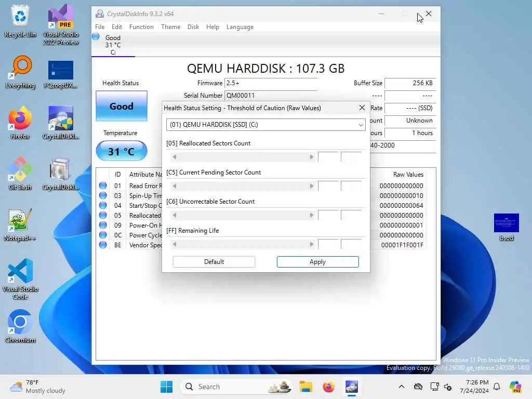This screenshot has width=532, height=399.
Task: Open the Recycle Bin desktop icon
Action: coord(20,21)
